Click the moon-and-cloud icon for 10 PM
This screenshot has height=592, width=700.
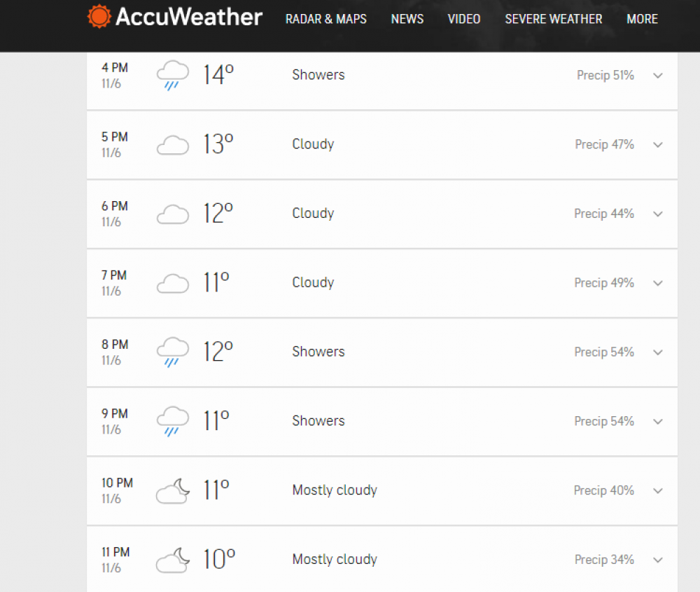(x=173, y=490)
